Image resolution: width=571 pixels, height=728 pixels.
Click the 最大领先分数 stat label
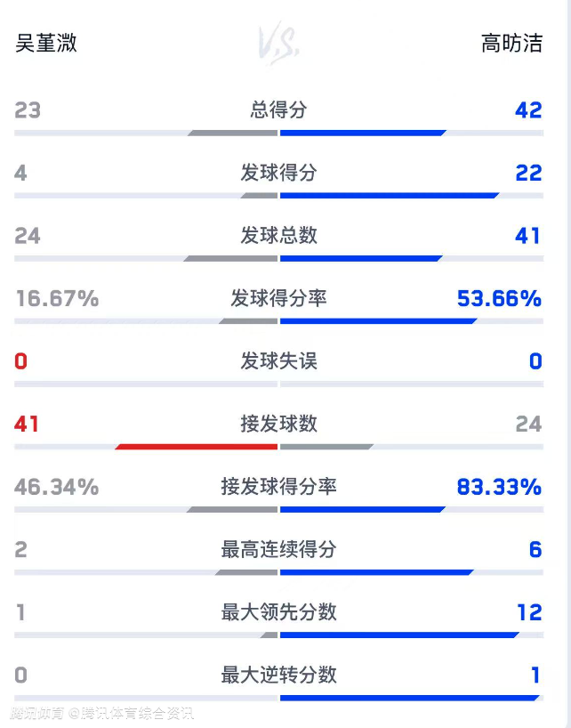pos(278,612)
